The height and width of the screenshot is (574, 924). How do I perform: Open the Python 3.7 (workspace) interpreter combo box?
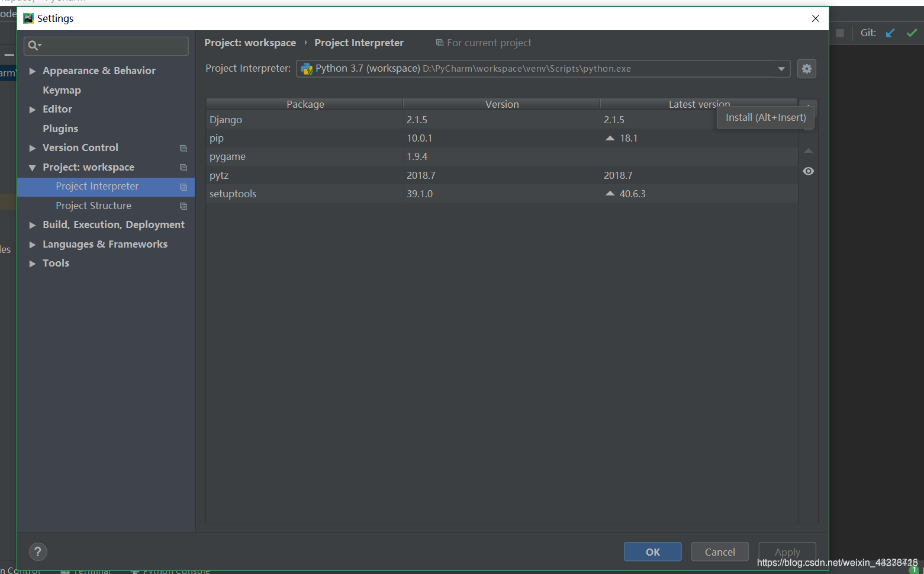click(x=543, y=69)
